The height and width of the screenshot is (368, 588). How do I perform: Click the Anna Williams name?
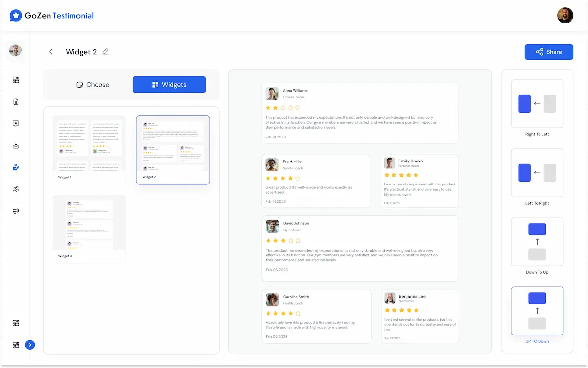point(295,91)
